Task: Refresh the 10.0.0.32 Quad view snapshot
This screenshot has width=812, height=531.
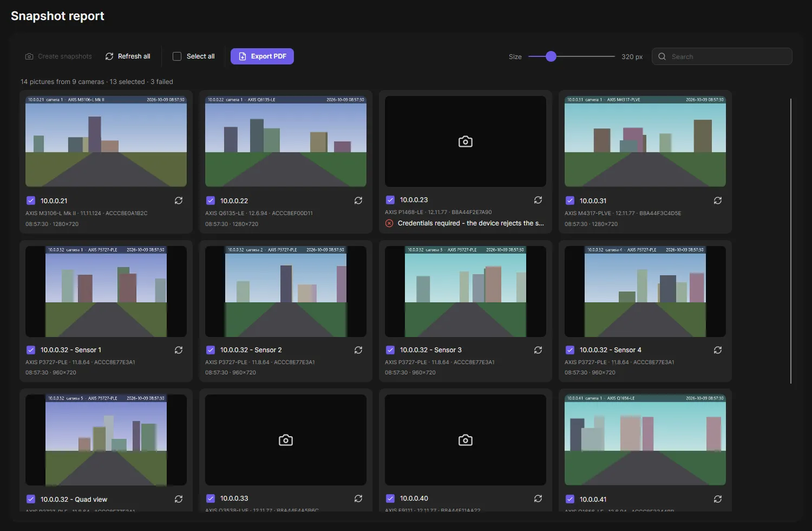Action: (179, 499)
